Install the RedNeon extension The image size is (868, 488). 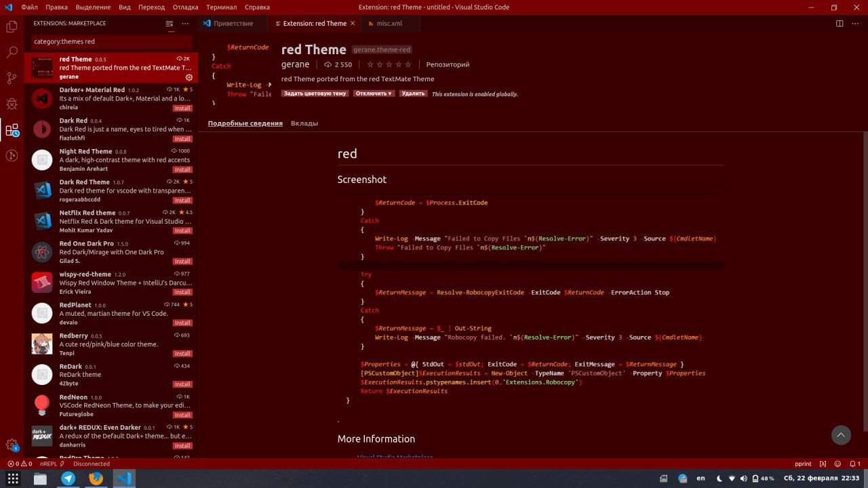click(182, 415)
